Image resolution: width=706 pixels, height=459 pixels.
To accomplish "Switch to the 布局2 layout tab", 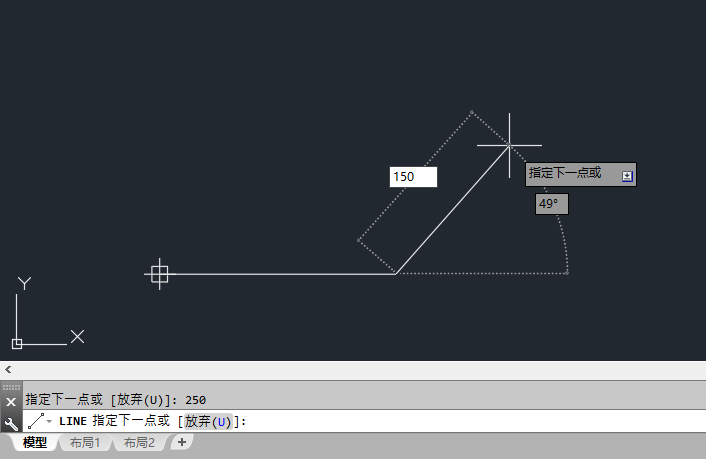I will point(139,443).
